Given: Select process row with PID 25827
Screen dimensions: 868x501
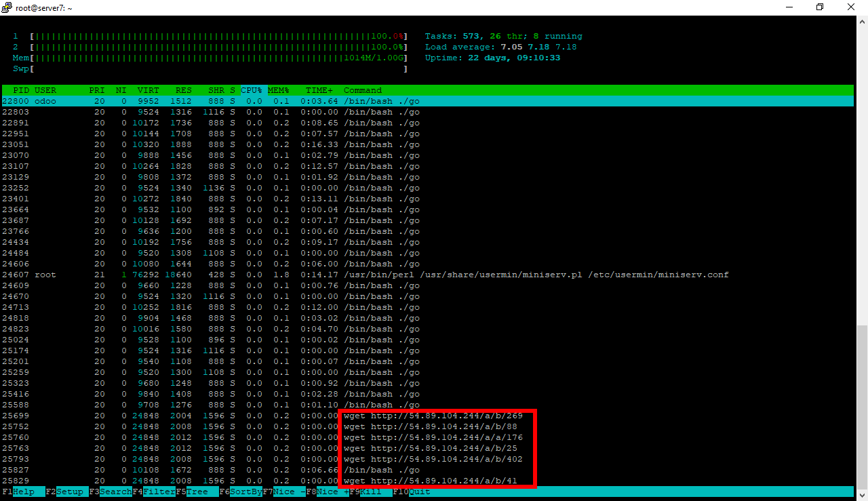Looking at the screenshot, I should click(x=427, y=470).
